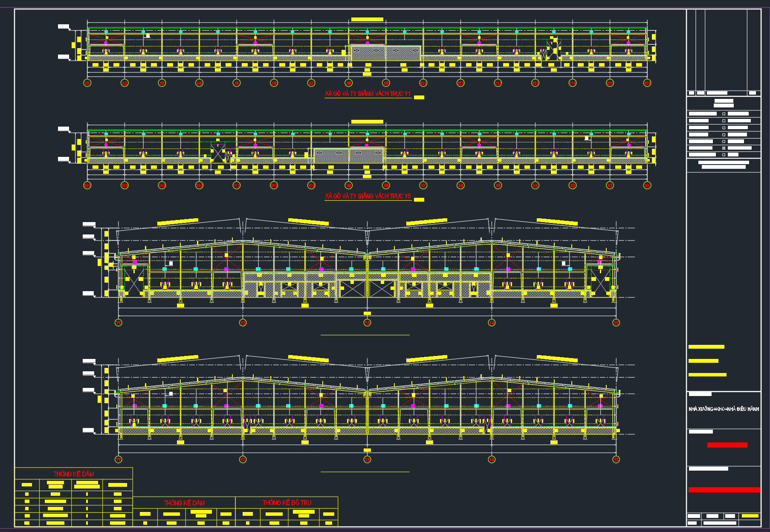The width and height of the screenshot is (770, 532).
Task: Tick the bottommost checkbox in title block list
Action: click(x=724, y=155)
